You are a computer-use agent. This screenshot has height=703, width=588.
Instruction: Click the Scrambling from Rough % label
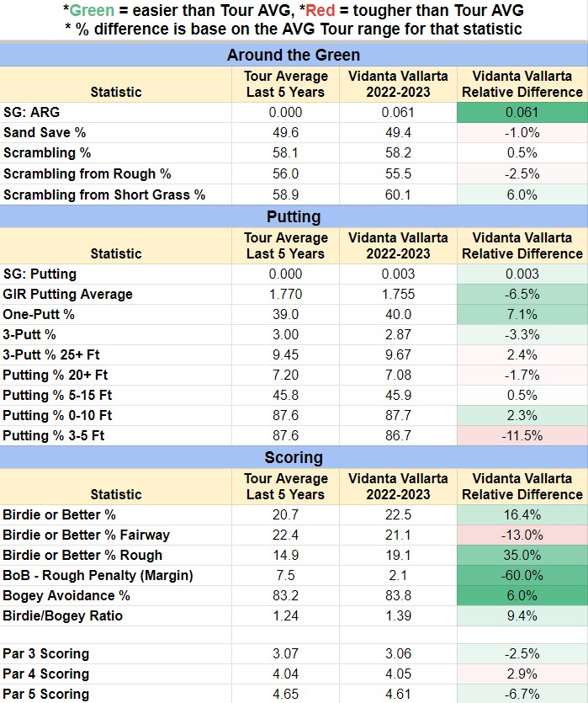point(87,174)
